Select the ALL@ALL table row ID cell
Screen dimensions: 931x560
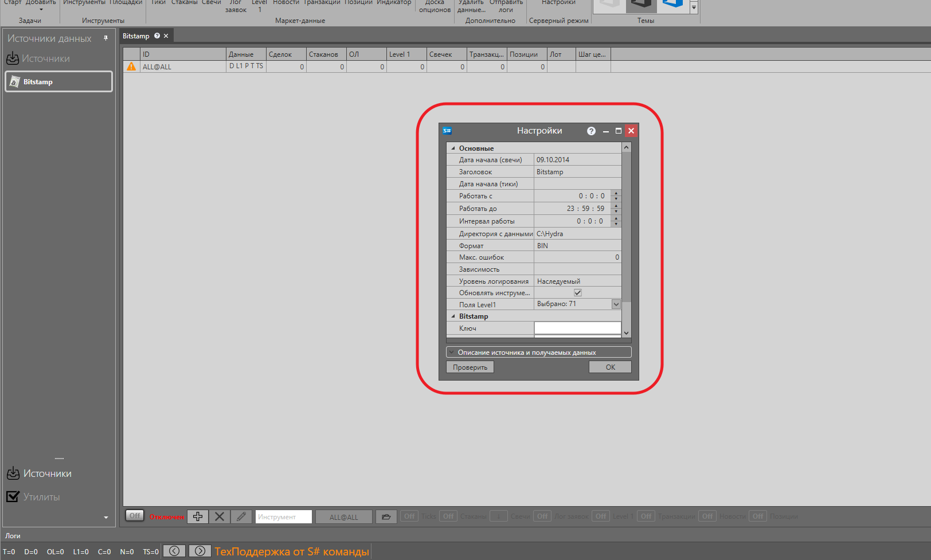coord(183,66)
